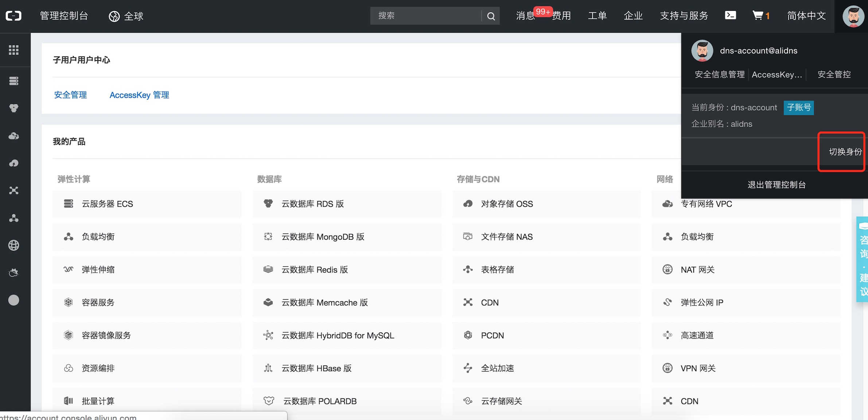Click 退出管理控制台 to log out

(776, 185)
